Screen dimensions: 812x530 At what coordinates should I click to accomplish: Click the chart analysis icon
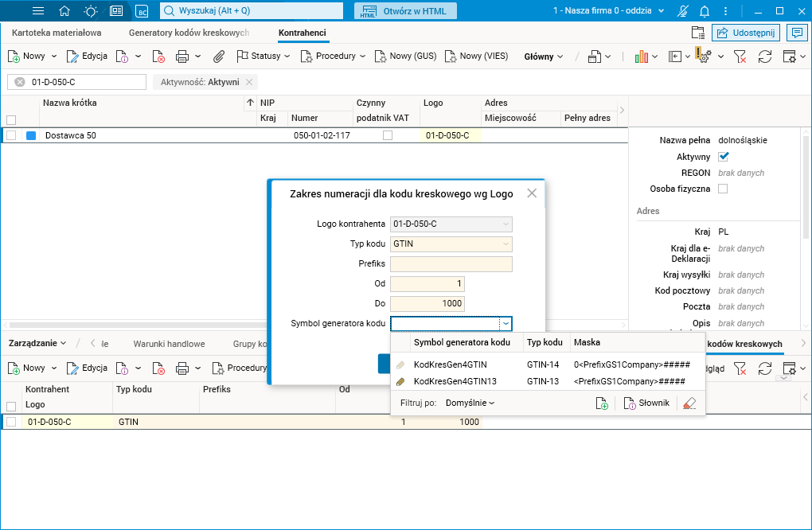[641, 57]
